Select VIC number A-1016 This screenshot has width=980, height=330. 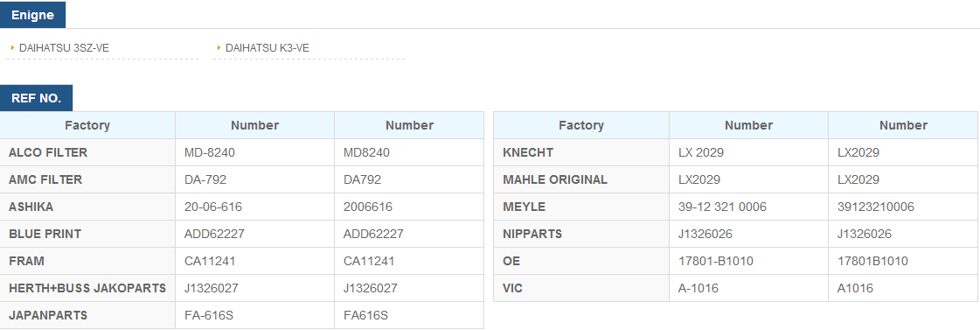[x=699, y=289]
